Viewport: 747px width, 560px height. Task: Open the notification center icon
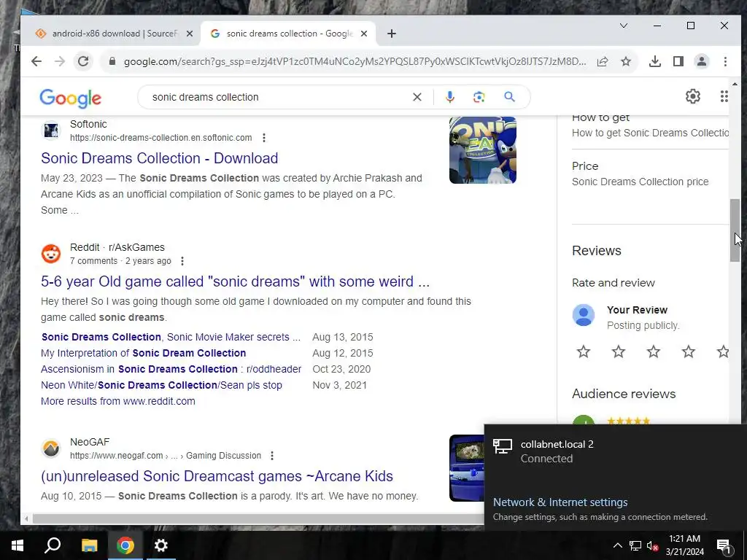724,545
